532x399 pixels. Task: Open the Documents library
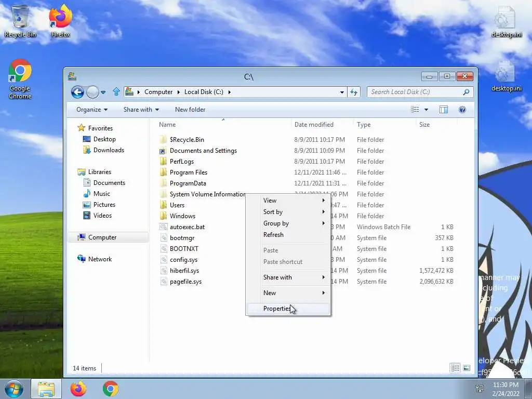(104, 182)
